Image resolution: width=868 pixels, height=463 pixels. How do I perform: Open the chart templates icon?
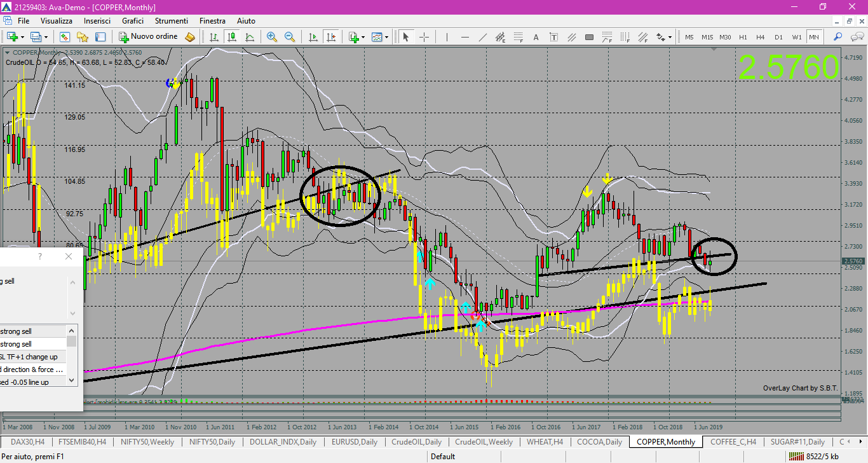tap(377, 37)
